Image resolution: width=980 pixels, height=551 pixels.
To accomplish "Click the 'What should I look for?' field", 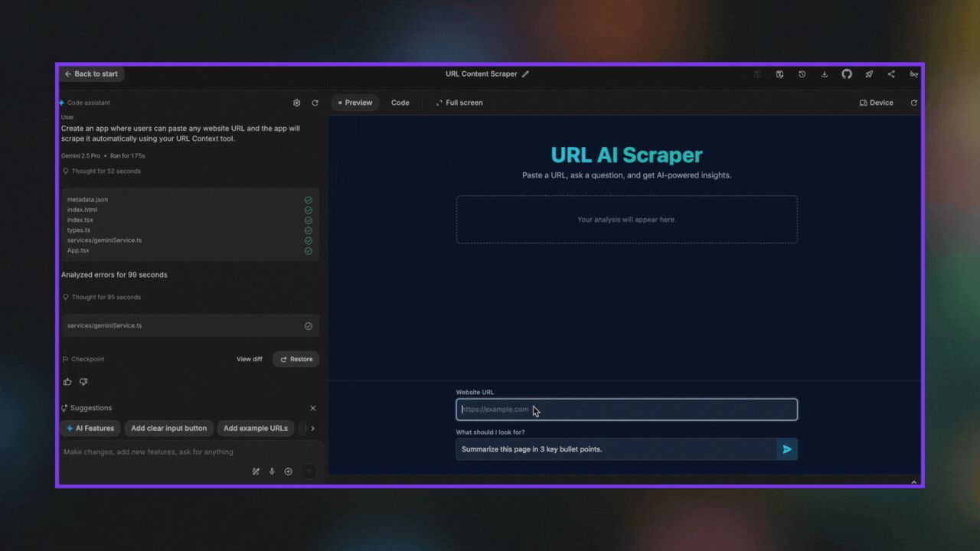I will (616, 449).
